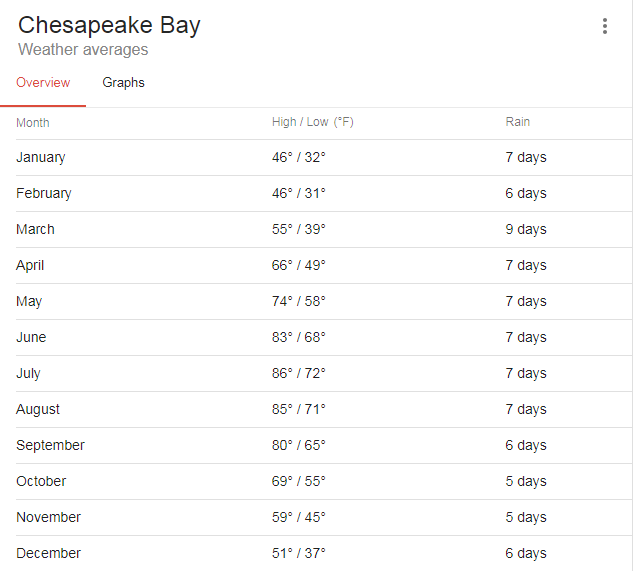Click the Chesapeake Bay title

click(x=109, y=25)
